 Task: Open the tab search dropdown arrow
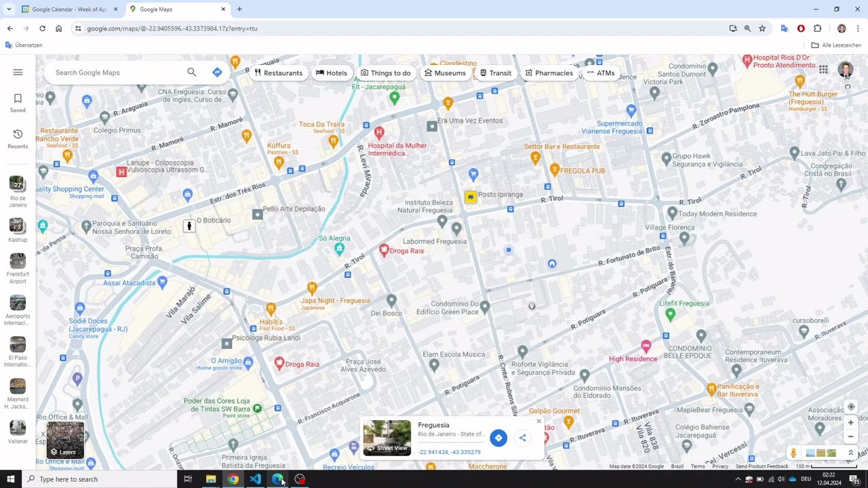pyautogui.click(x=9, y=9)
